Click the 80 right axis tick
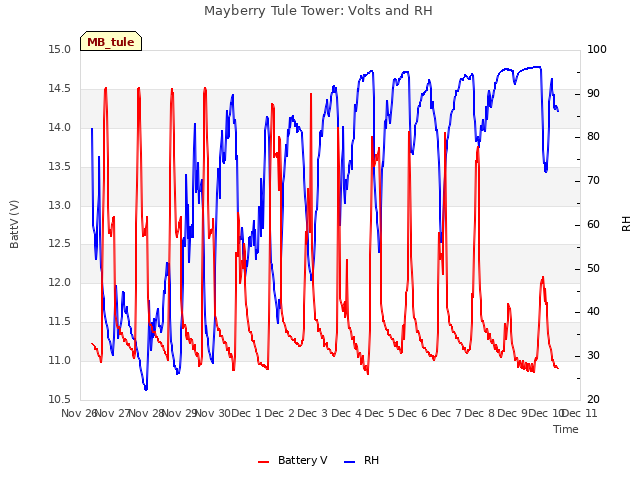Viewport: 640px width, 480px height. point(593,137)
